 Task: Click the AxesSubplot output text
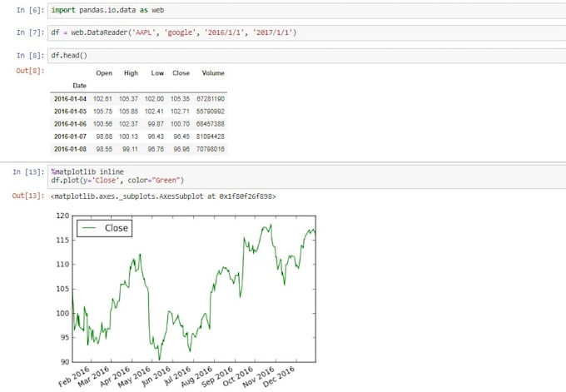click(163, 196)
